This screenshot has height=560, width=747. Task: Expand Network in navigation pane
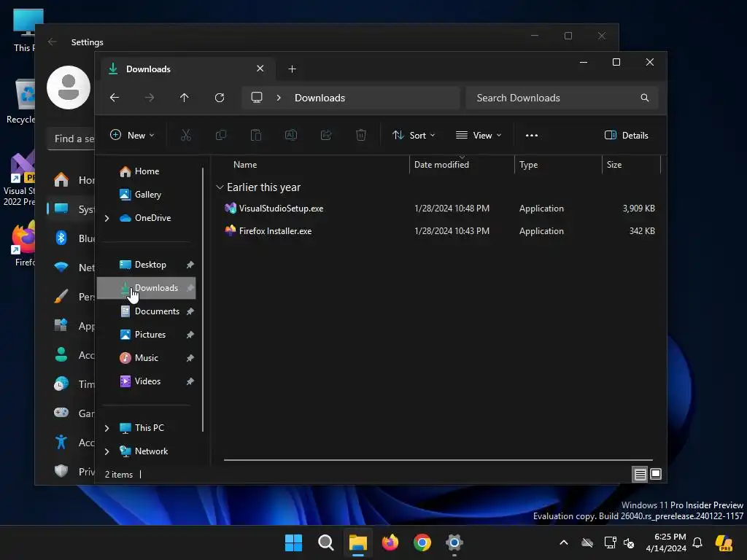pyautogui.click(x=107, y=451)
